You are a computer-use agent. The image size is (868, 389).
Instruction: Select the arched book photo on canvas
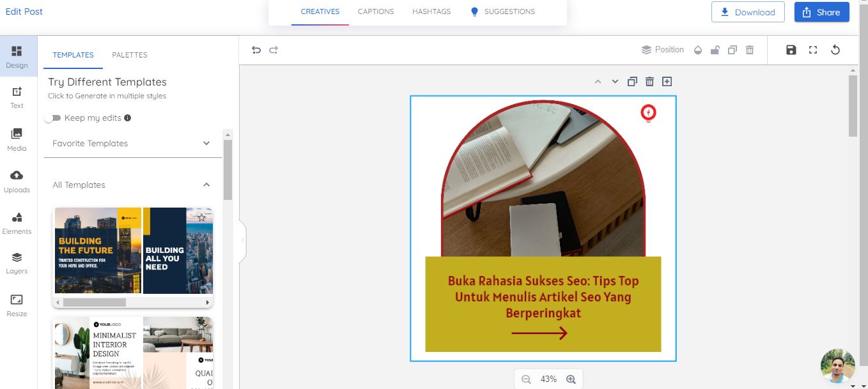tap(543, 179)
